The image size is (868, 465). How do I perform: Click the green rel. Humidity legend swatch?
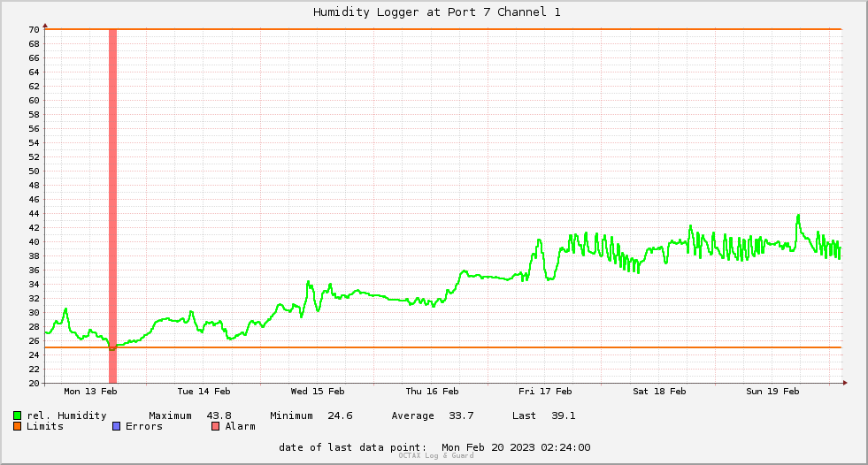coord(17,415)
